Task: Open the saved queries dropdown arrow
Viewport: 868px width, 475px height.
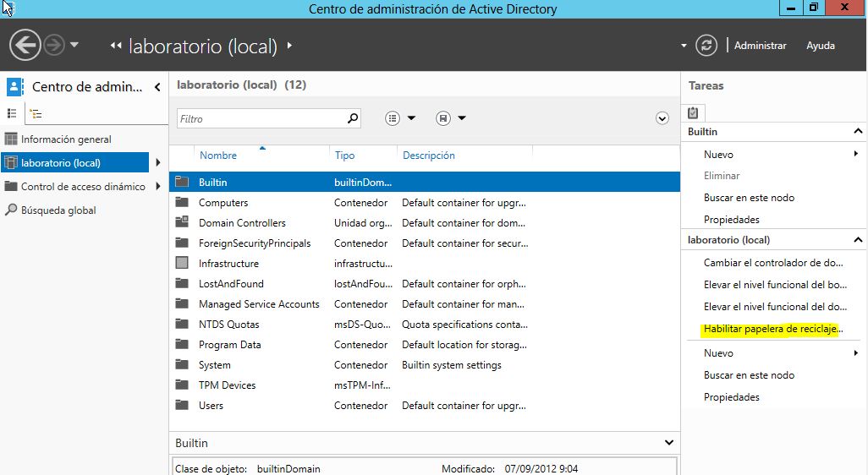Action: (462, 117)
